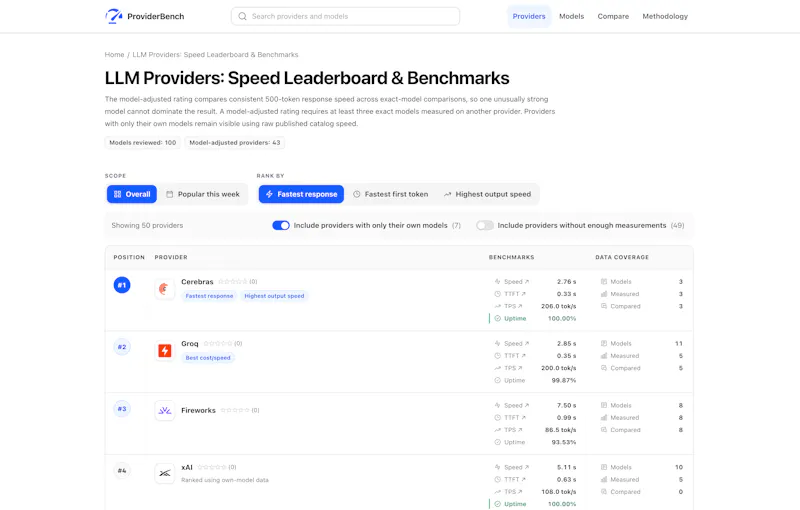This screenshot has width=800, height=510.
Task: Click Groq TTFT label link
Action: coord(514,355)
